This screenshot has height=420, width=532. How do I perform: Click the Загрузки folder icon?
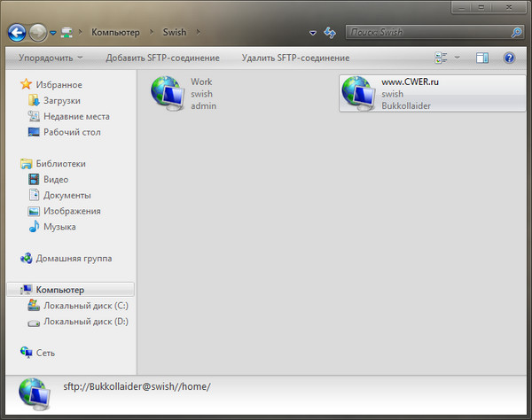[34, 100]
